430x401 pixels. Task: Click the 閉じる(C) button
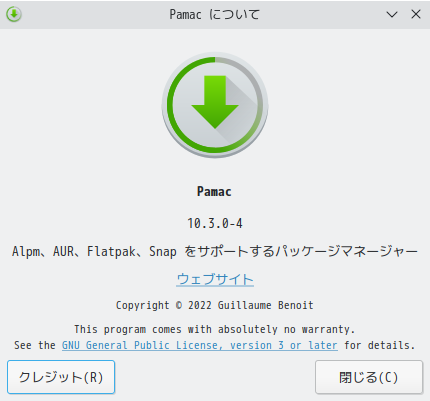(x=369, y=377)
